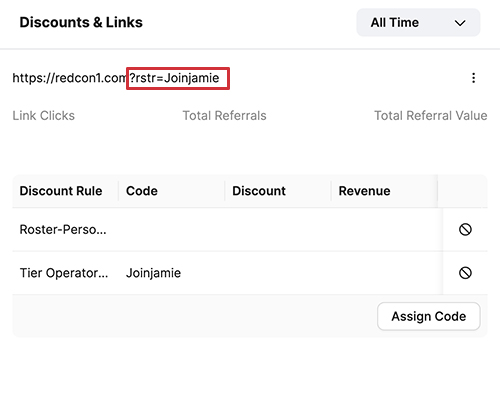The width and height of the screenshot is (500, 400).
Task: Click the disable icon for Roster-Perso row
Action: (x=465, y=229)
